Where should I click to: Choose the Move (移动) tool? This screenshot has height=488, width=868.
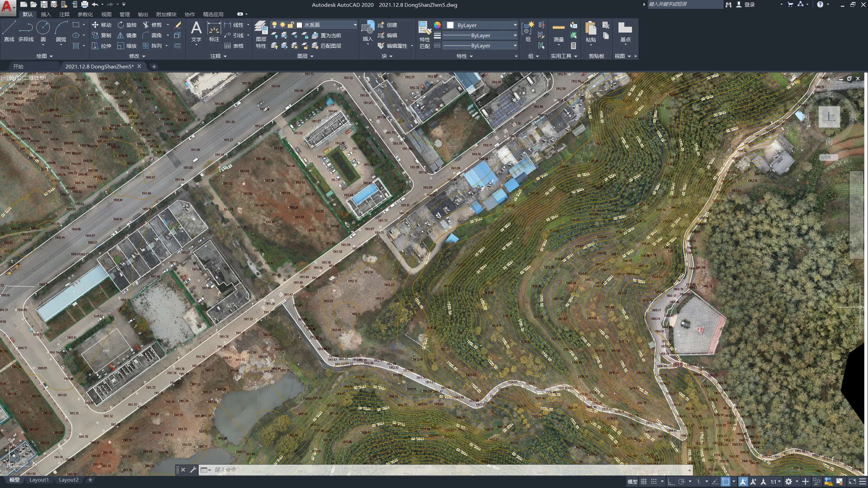[101, 25]
